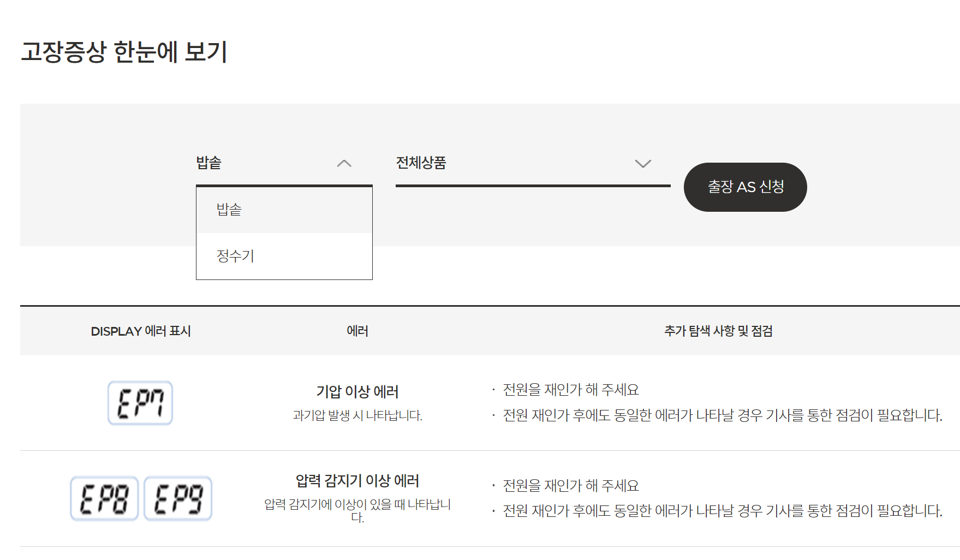Select the 기압 이상 에러 row title
Viewport: 960px width, 560px height.
(x=357, y=392)
